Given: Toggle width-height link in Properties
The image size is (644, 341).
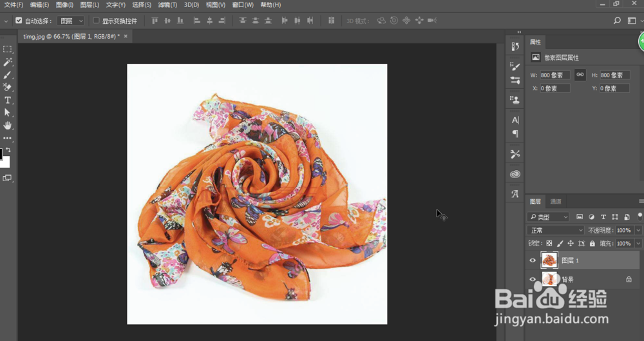Looking at the screenshot, I should pos(580,75).
